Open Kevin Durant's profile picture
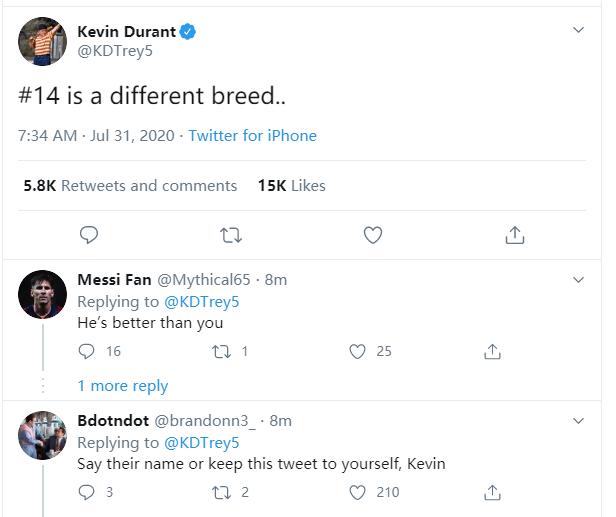 point(42,41)
